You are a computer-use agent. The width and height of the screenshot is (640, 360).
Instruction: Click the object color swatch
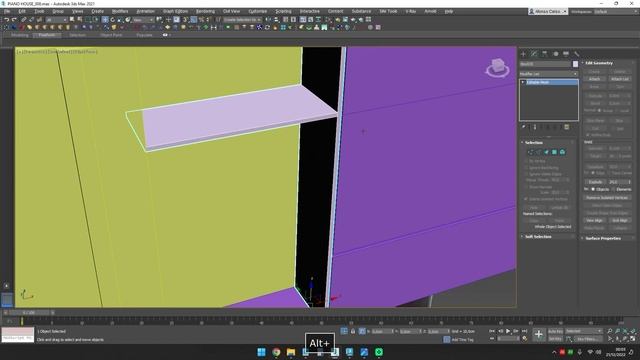coord(575,64)
